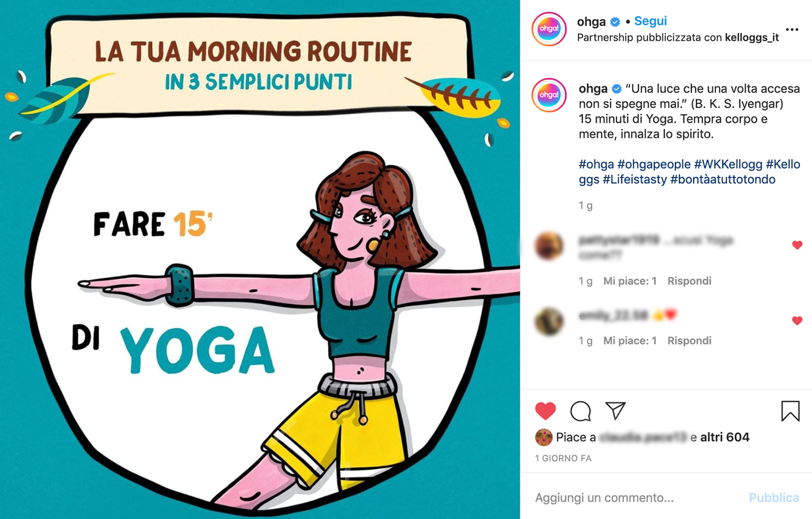Toggle the like heart on the first comment
Screen dimensions: 812x519
click(x=797, y=245)
